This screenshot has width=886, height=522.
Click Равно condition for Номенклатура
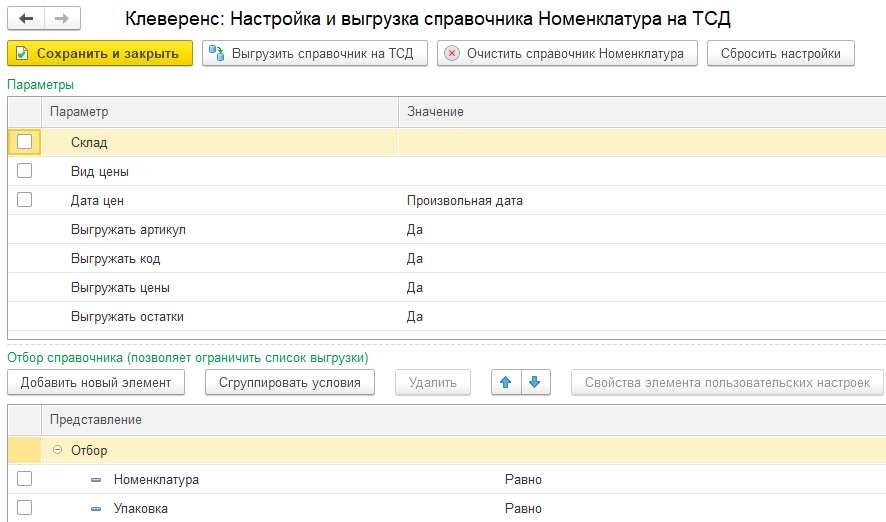tap(523, 480)
